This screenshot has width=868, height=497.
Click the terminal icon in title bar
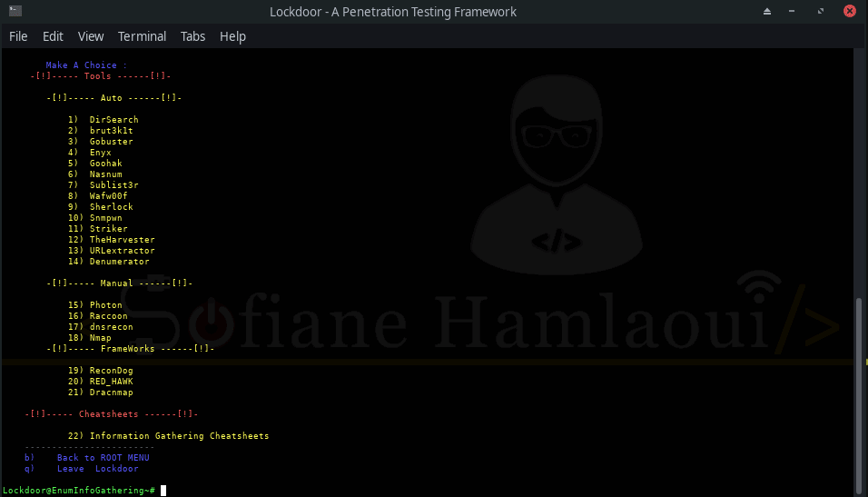click(x=15, y=11)
